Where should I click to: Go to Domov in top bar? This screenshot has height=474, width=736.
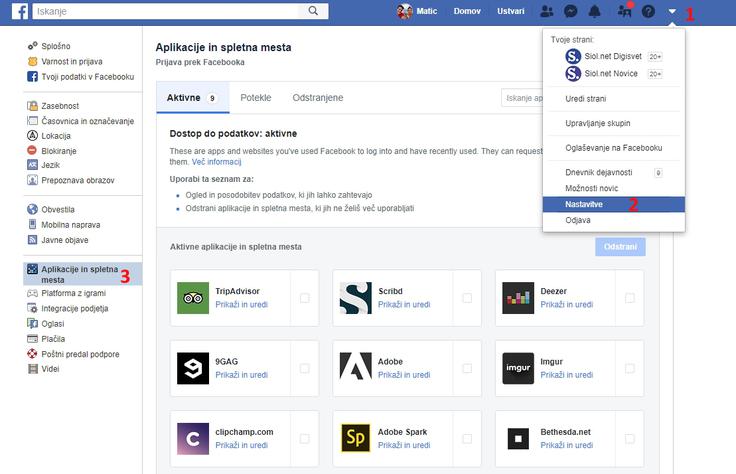point(467,11)
